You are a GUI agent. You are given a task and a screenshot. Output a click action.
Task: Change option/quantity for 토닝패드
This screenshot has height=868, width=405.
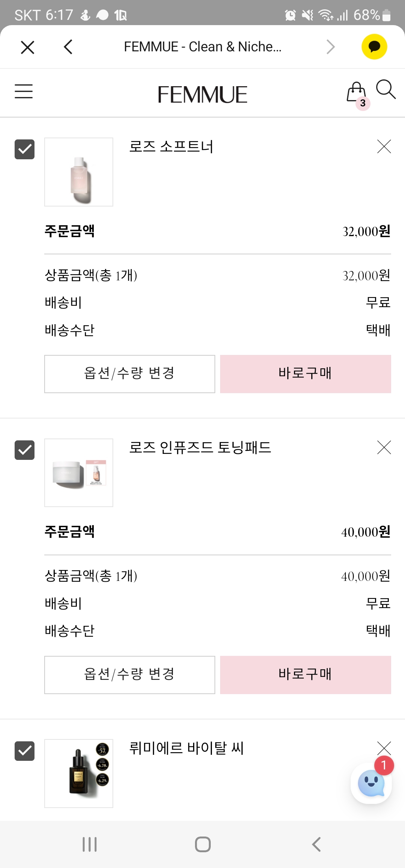[130, 675]
